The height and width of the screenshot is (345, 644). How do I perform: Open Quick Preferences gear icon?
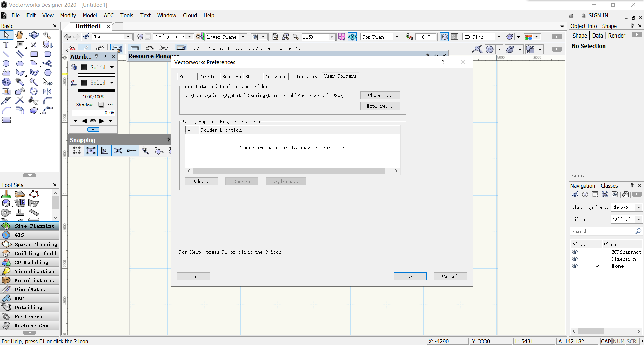(490, 49)
